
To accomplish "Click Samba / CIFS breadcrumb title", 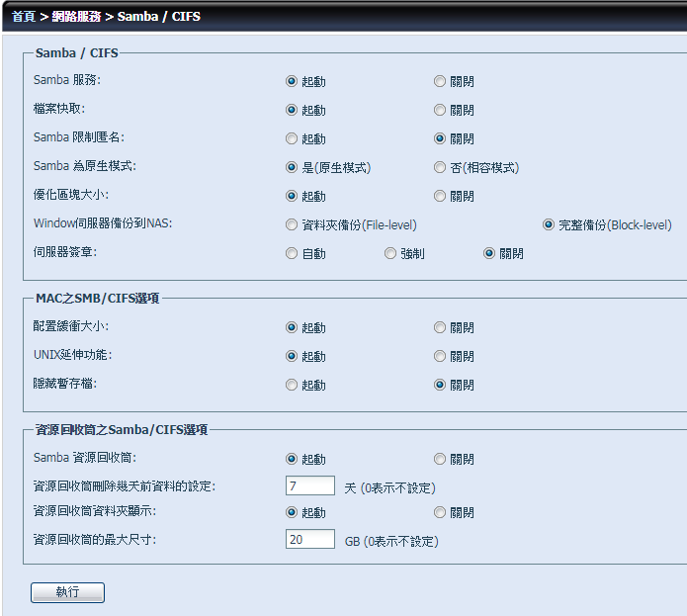I will (x=158, y=16).
